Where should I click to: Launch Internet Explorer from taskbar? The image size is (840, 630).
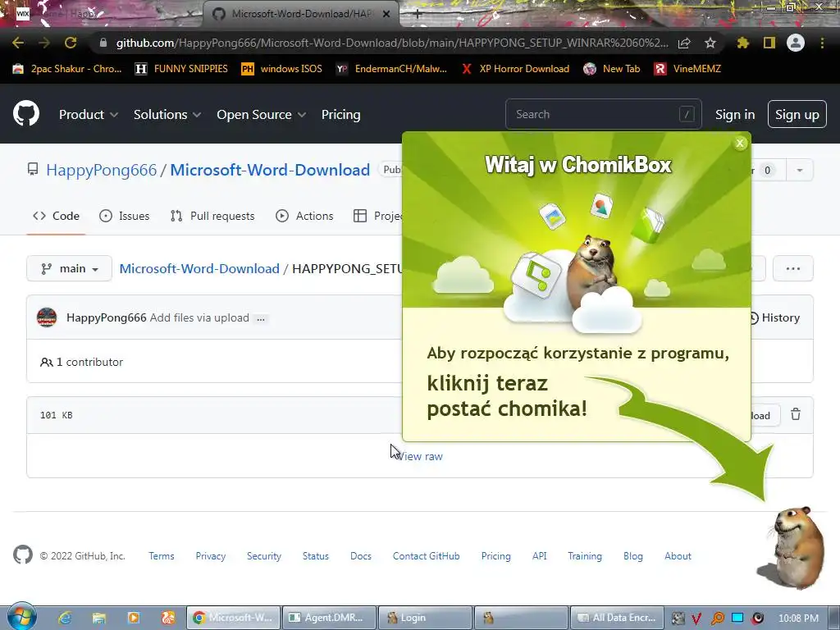pyautogui.click(x=65, y=618)
